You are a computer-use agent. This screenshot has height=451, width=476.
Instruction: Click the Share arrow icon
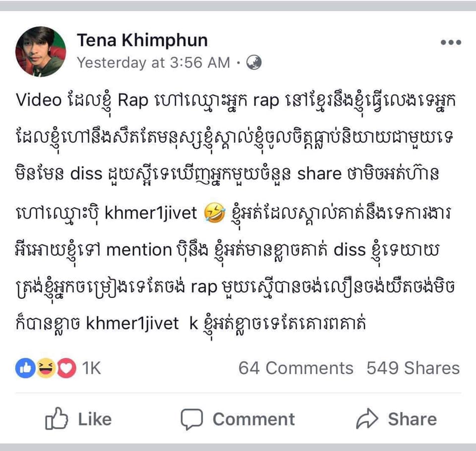click(367, 419)
